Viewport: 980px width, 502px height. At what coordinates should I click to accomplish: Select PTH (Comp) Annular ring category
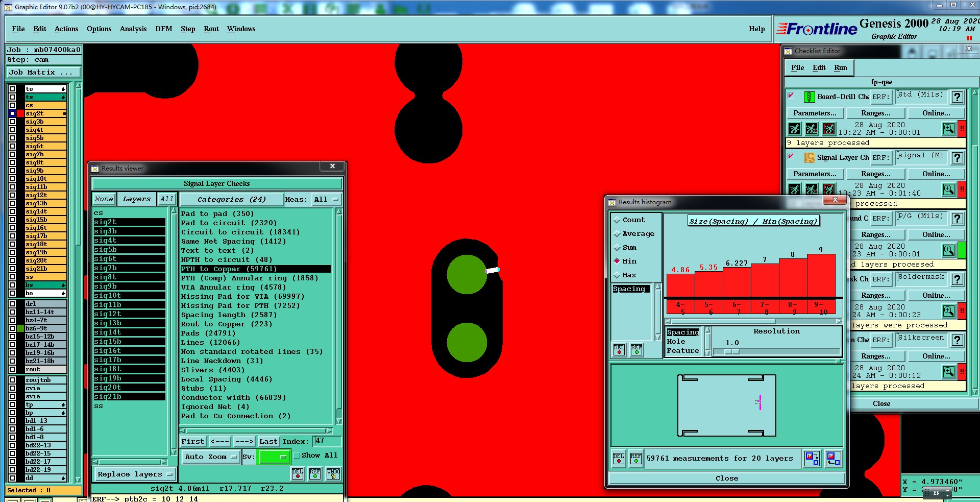point(250,278)
